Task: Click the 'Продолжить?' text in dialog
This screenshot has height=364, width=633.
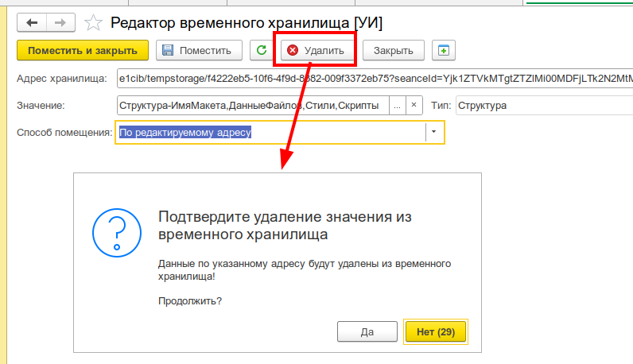Action: tap(190, 301)
